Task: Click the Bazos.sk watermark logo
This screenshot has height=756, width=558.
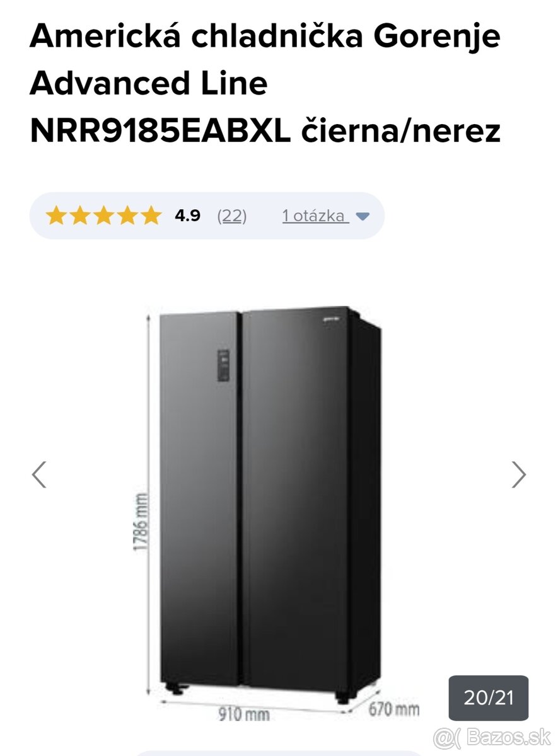Action: [492, 736]
